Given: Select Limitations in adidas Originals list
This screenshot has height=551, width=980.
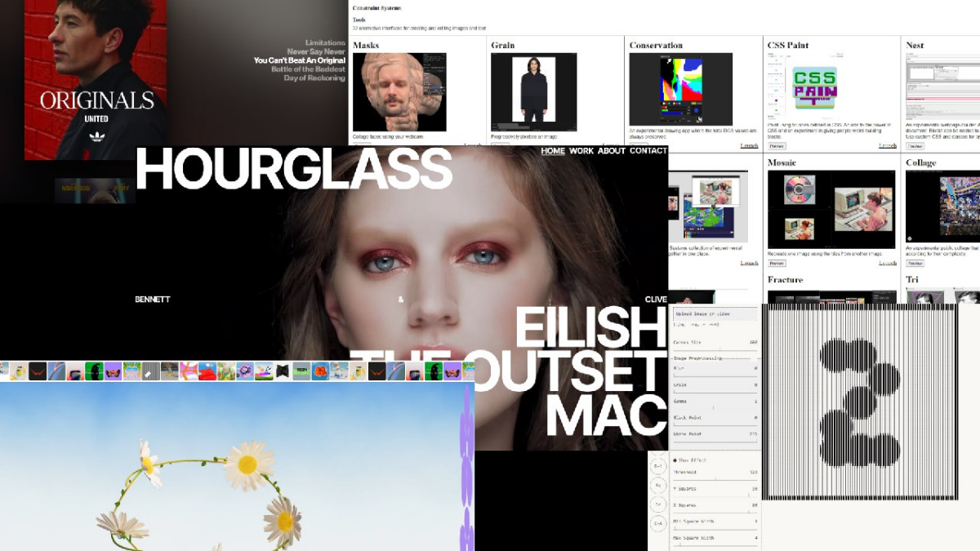Looking at the screenshot, I should pyautogui.click(x=325, y=42).
